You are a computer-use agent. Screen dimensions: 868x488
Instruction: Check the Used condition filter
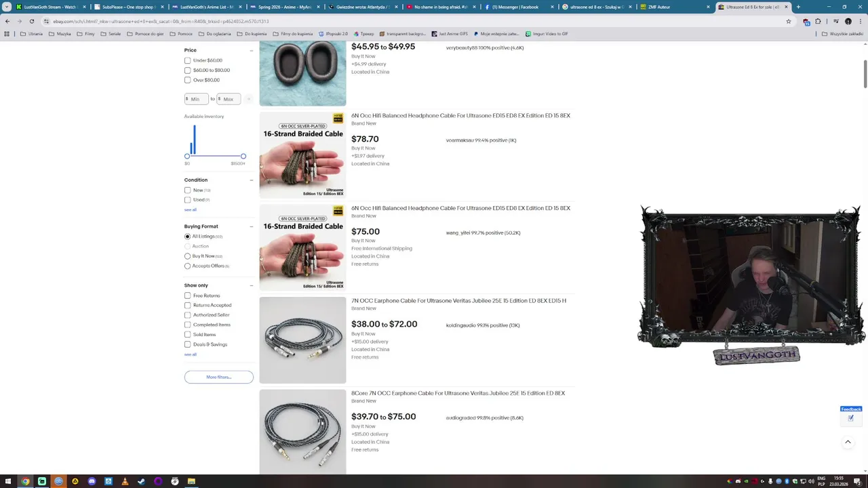click(188, 200)
